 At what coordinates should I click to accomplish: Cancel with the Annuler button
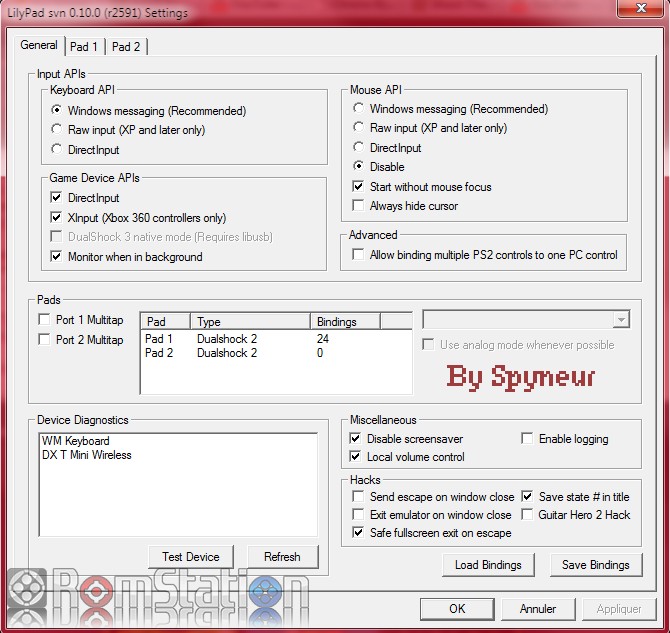538,609
